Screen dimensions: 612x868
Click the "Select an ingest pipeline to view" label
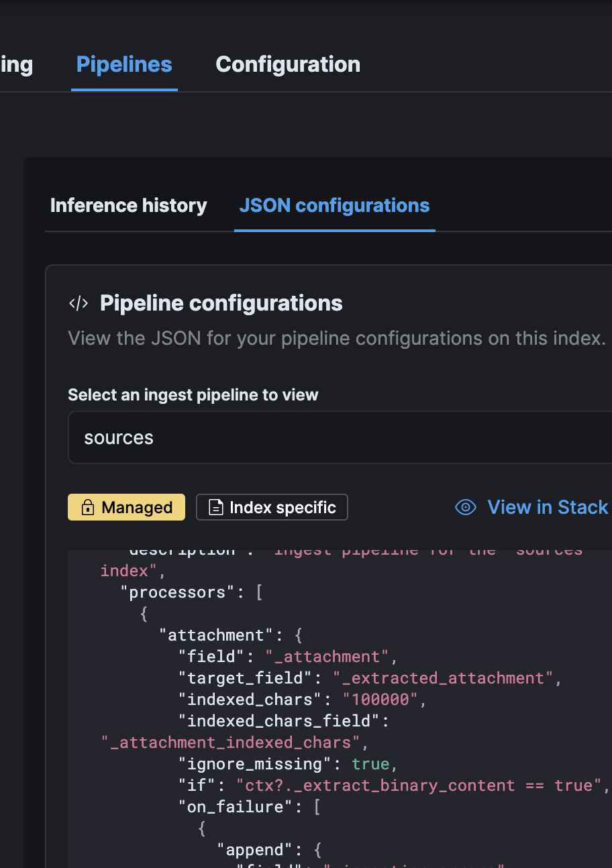(x=193, y=395)
